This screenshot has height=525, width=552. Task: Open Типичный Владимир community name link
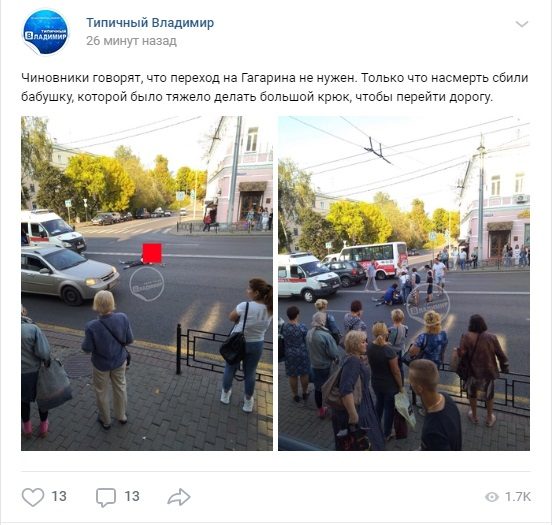tap(150, 23)
